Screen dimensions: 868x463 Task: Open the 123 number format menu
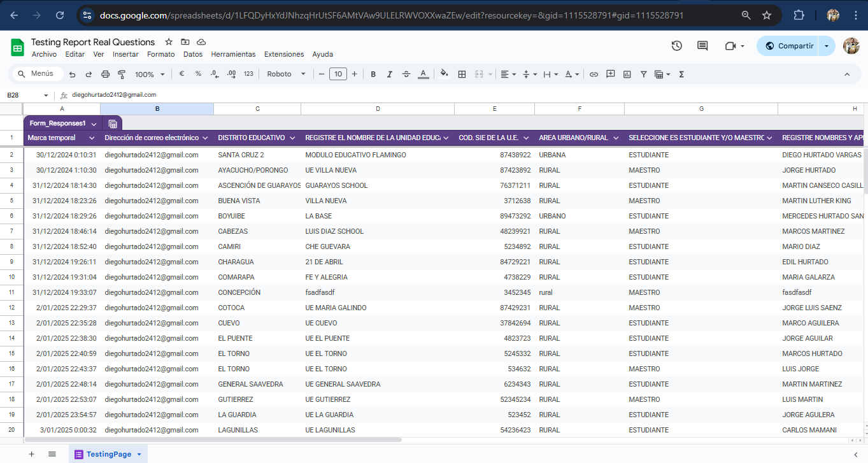[x=248, y=74]
